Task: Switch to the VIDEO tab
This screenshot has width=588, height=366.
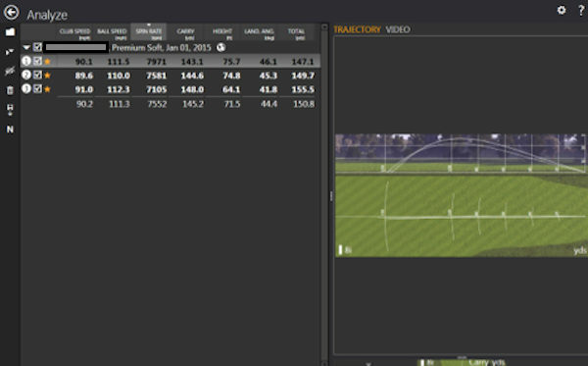Action: tap(398, 29)
